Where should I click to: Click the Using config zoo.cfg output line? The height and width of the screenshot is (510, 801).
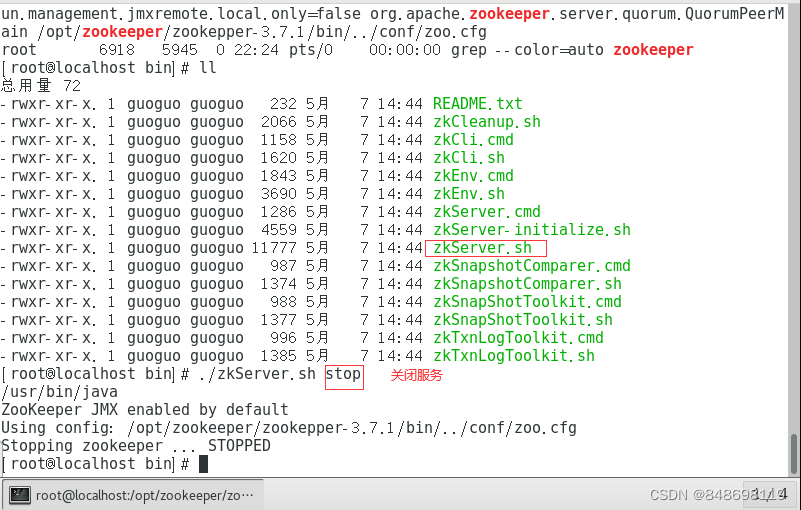tap(289, 428)
